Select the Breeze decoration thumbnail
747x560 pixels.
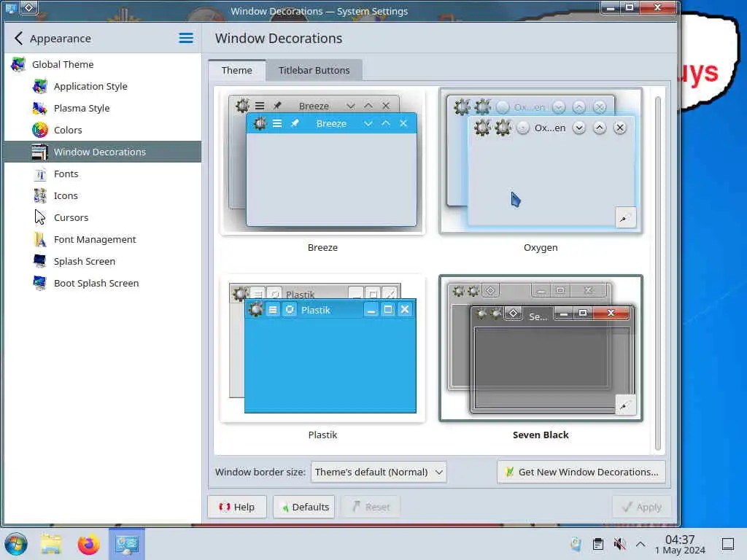click(x=322, y=161)
